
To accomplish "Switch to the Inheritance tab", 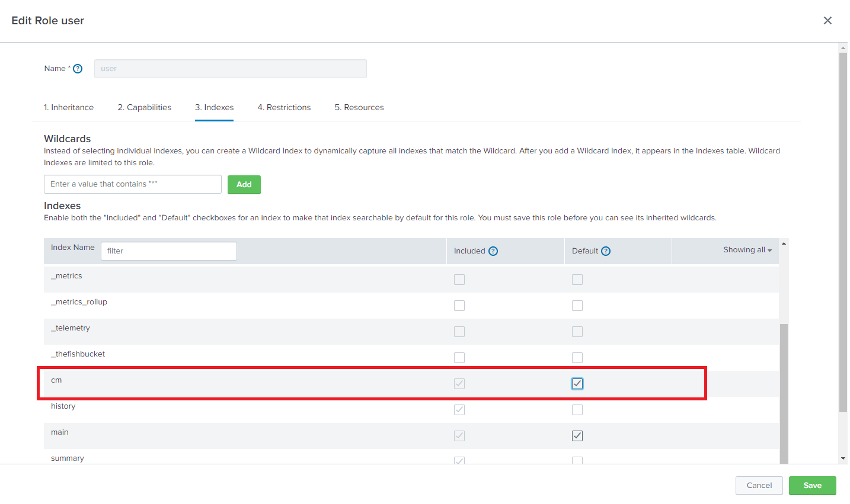I will 69,107.
